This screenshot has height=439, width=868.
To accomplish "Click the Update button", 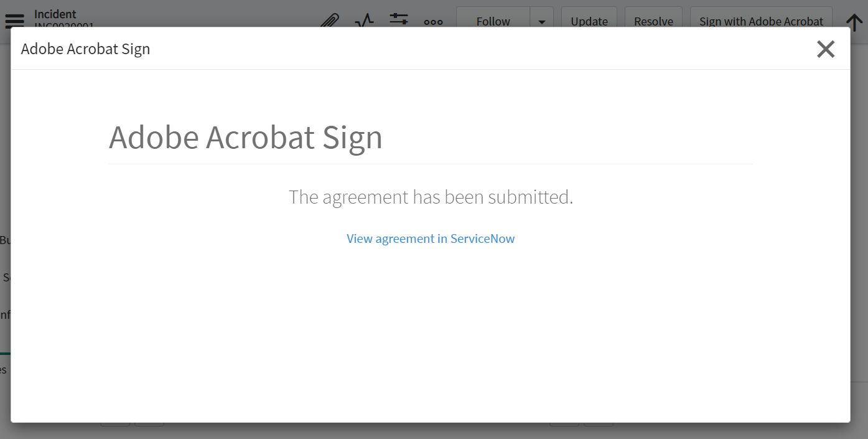I will pyautogui.click(x=588, y=21).
